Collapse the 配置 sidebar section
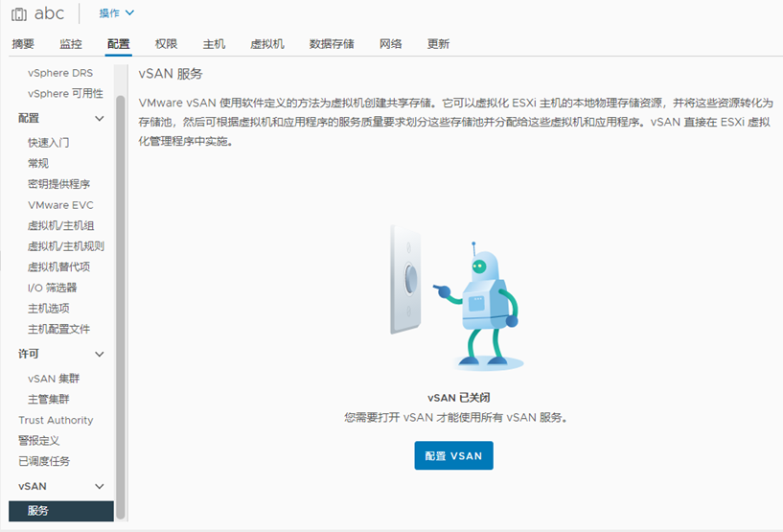This screenshot has width=783, height=532. coord(100,119)
